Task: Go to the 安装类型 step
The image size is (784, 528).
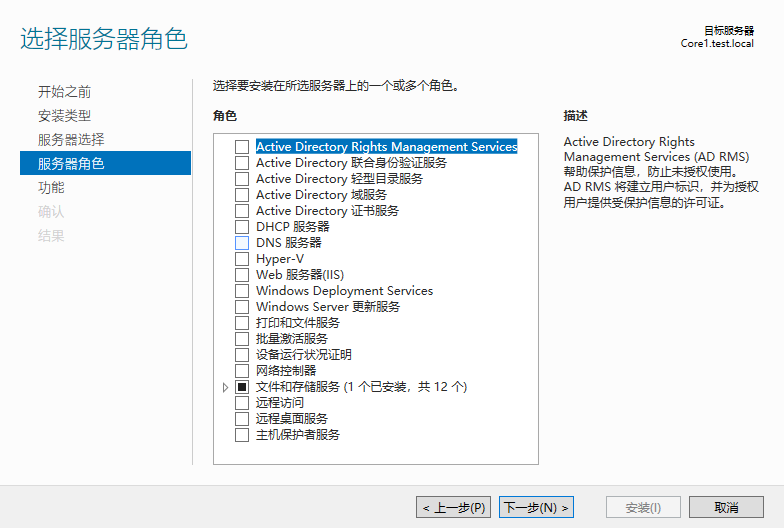Action: (64, 116)
